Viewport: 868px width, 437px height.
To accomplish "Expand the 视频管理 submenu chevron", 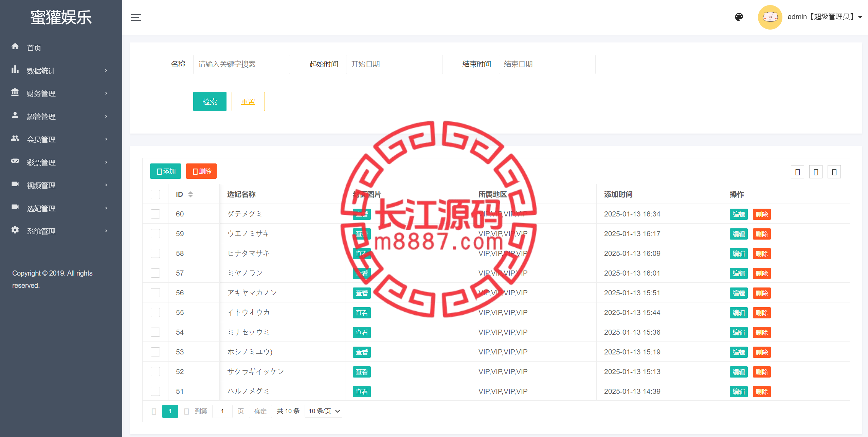I will [106, 185].
